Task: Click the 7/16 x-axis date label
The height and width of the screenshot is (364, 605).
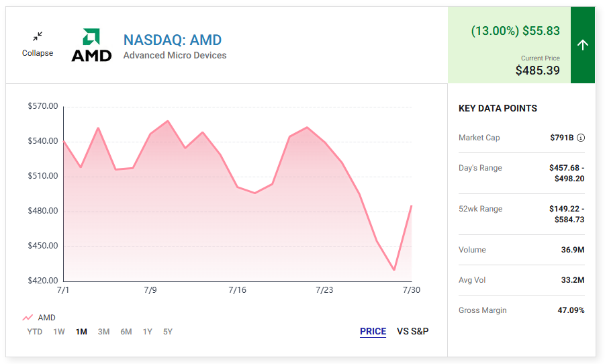Action: click(x=237, y=290)
